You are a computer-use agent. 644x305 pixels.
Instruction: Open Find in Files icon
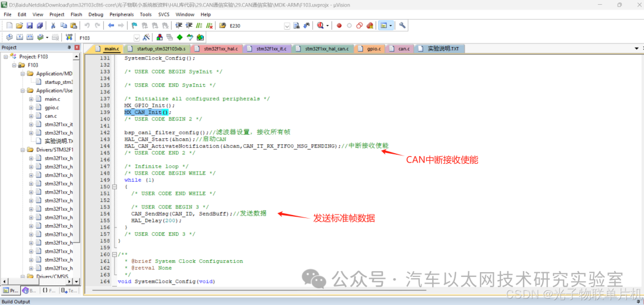coord(222,26)
